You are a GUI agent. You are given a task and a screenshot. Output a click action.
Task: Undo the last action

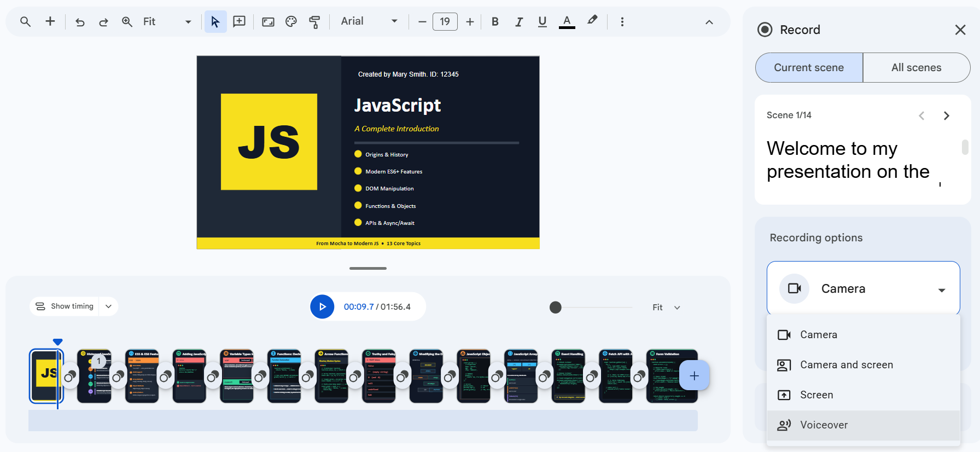(x=80, y=22)
